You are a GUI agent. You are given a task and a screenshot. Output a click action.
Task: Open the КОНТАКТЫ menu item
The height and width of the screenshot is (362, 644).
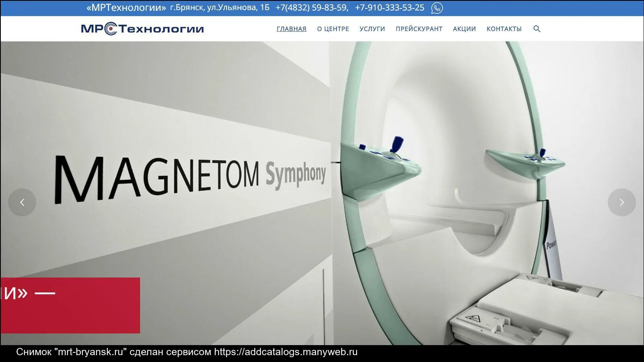coord(504,29)
